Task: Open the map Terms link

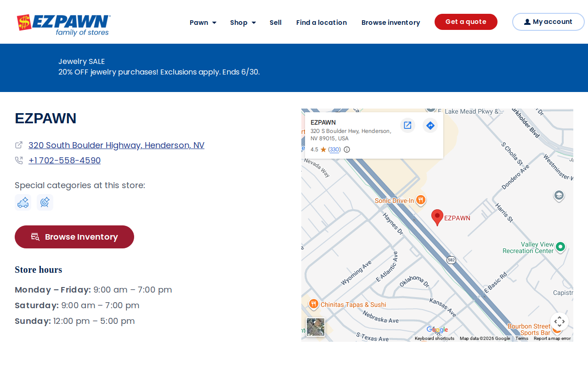Action: [522, 339]
